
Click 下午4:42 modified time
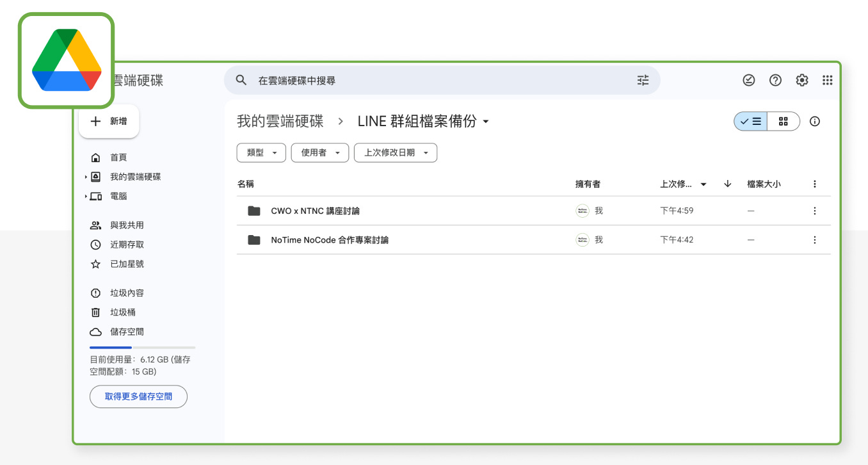(677, 240)
